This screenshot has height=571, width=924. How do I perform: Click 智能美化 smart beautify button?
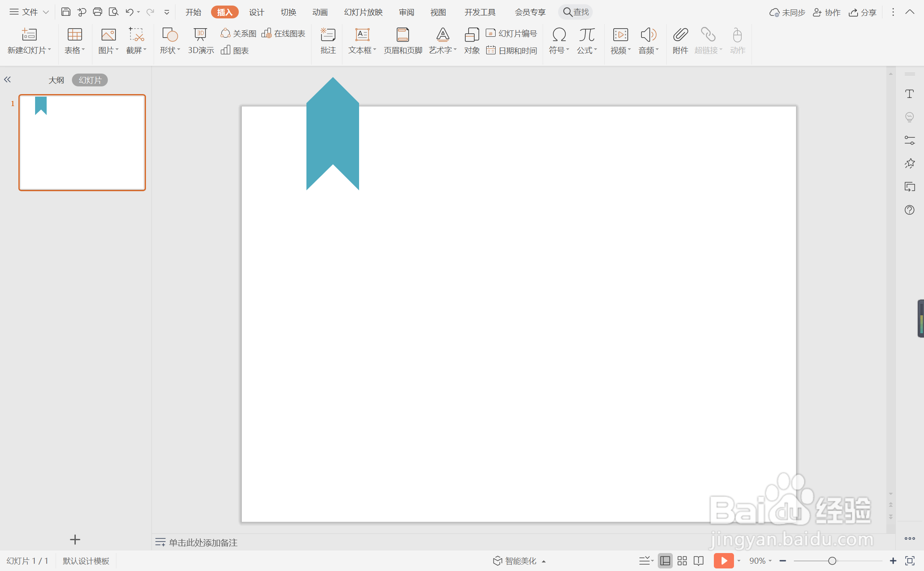[x=520, y=561]
